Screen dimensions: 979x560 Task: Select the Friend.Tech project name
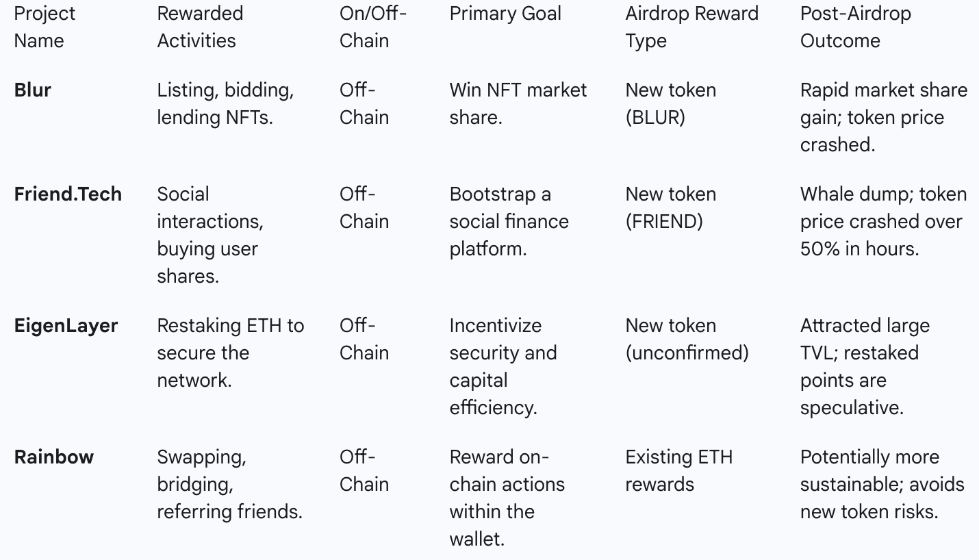pyautogui.click(x=68, y=194)
